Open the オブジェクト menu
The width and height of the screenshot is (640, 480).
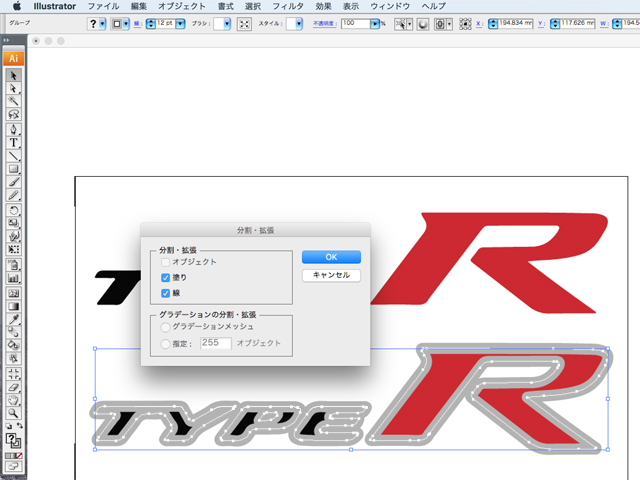[x=182, y=6]
